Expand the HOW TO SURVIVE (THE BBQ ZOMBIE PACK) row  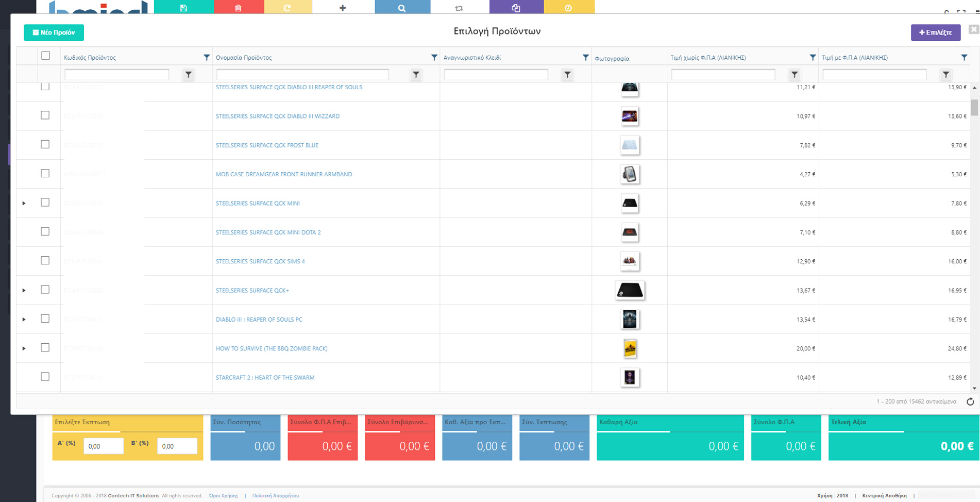[24, 348]
